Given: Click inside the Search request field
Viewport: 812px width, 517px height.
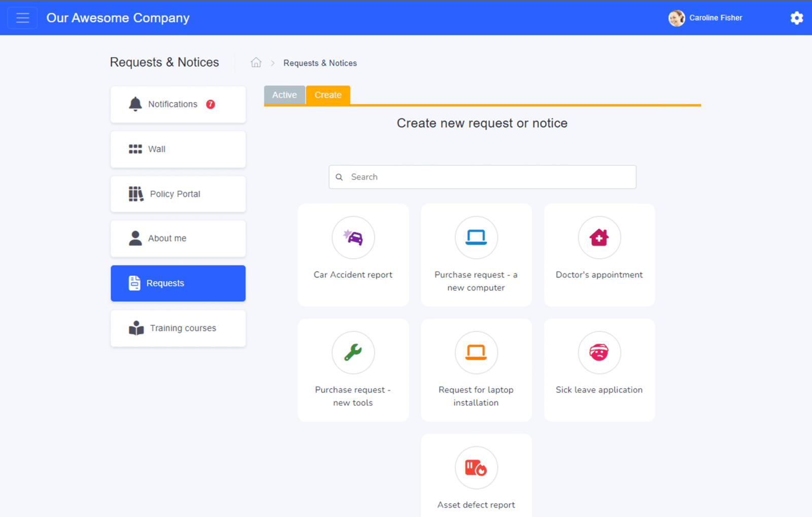Looking at the screenshot, I should [487, 177].
